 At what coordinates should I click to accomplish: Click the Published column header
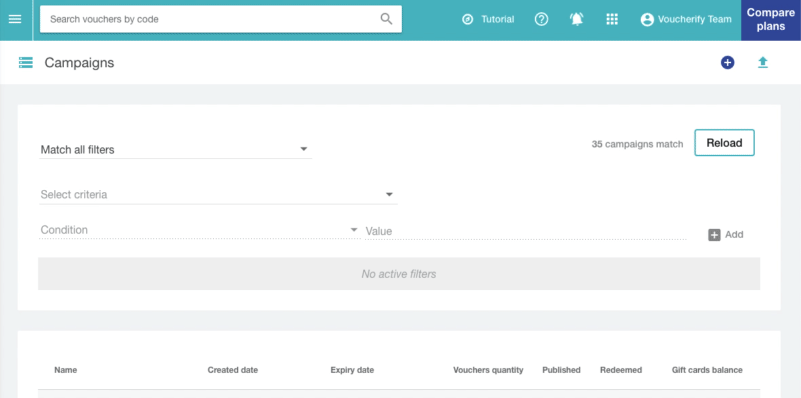tap(561, 370)
